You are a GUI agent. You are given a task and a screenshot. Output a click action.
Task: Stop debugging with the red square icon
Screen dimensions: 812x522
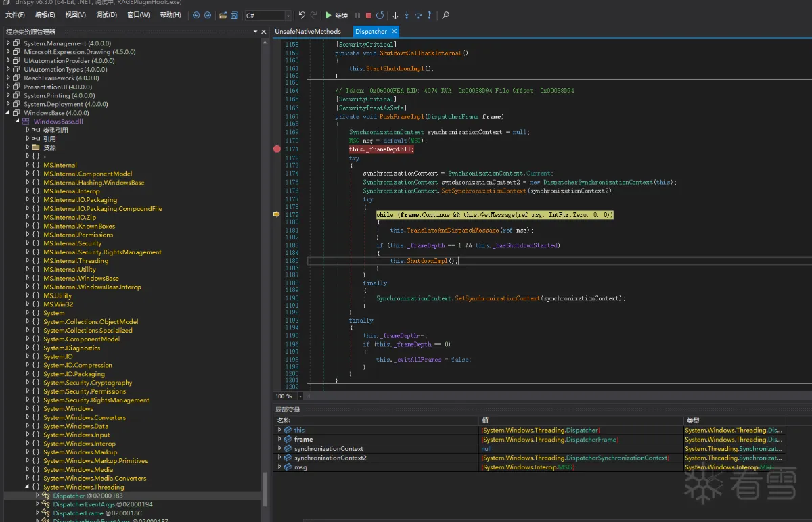(368, 15)
